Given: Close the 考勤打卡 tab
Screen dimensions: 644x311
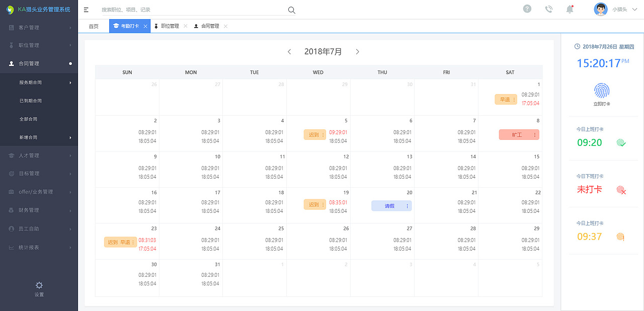Looking at the screenshot, I should pyautogui.click(x=145, y=26).
